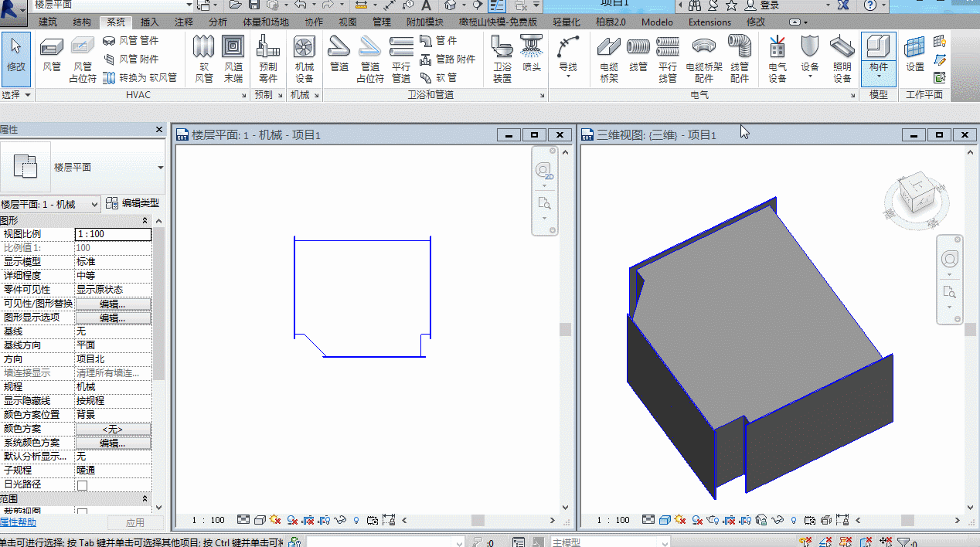
Task: Select the 线管配件 conduit fitting tool
Action: [x=740, y=59]
